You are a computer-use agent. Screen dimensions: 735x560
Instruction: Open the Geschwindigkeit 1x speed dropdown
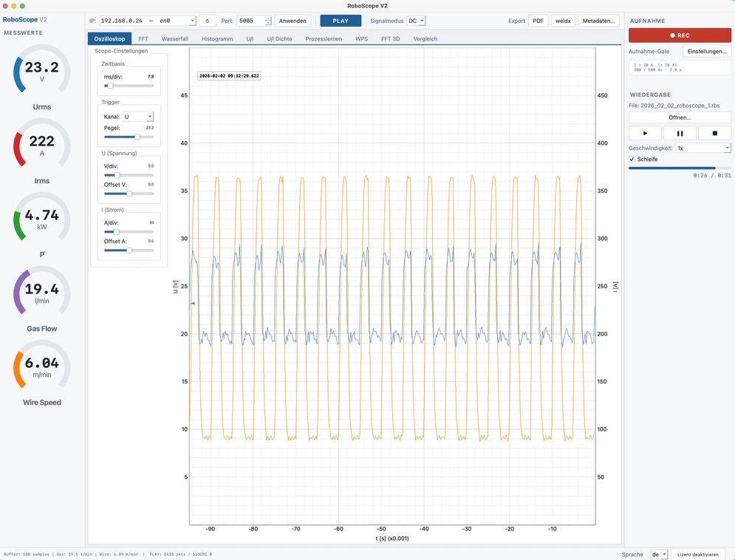(702, 148)
